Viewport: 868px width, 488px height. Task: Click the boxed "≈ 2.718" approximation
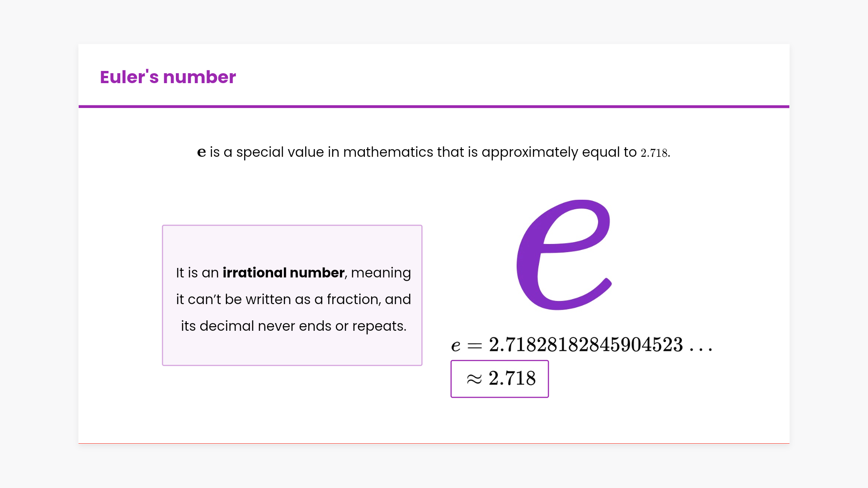[x=500, y=379]
